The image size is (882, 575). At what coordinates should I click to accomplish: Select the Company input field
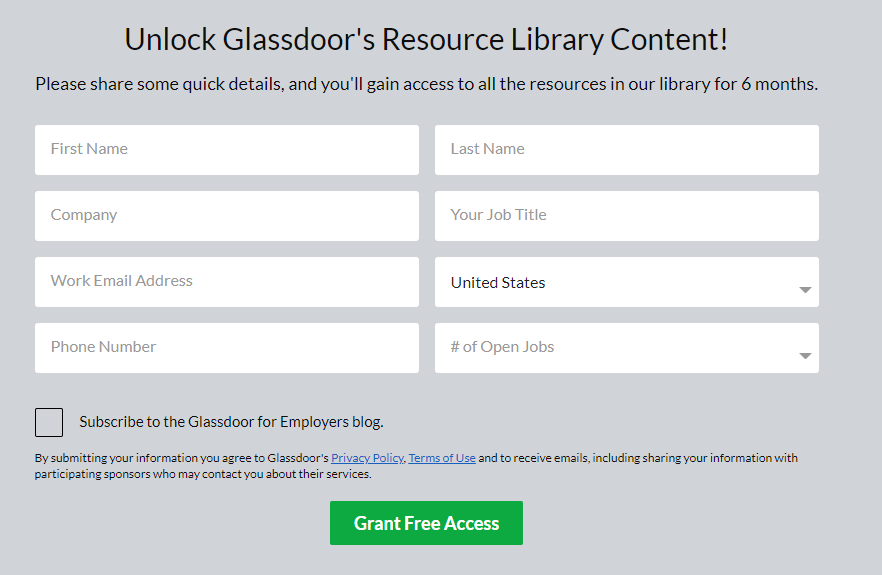coord(226,216)
